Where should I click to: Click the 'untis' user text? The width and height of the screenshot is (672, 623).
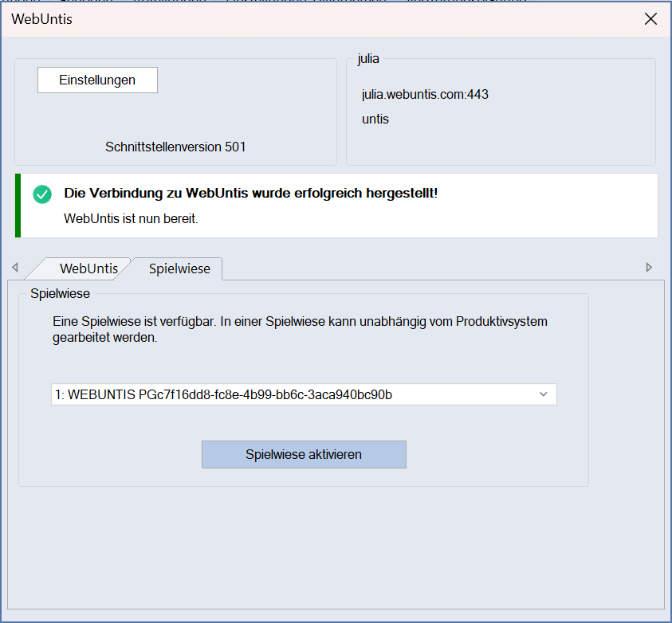click(x=375, y=119)
